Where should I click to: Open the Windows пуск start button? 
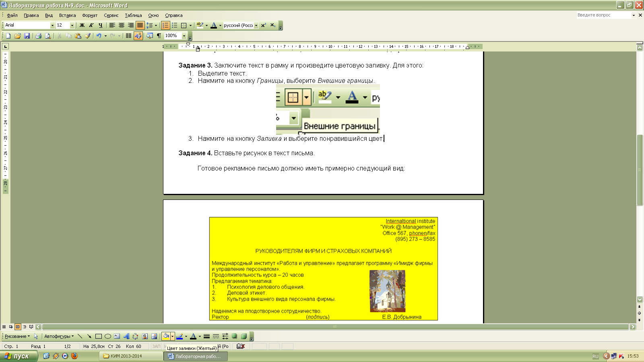tap(19, 356)
